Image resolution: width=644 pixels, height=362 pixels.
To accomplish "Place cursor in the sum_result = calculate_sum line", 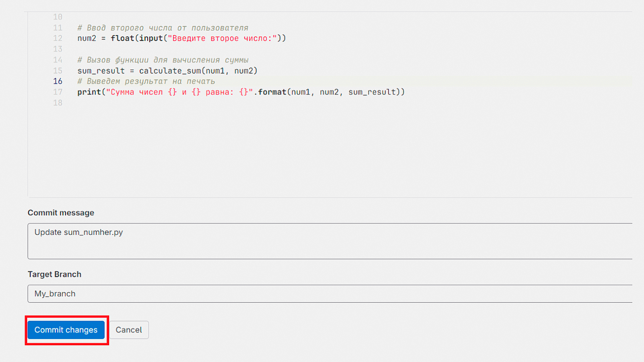I will [x=167, y=71].
